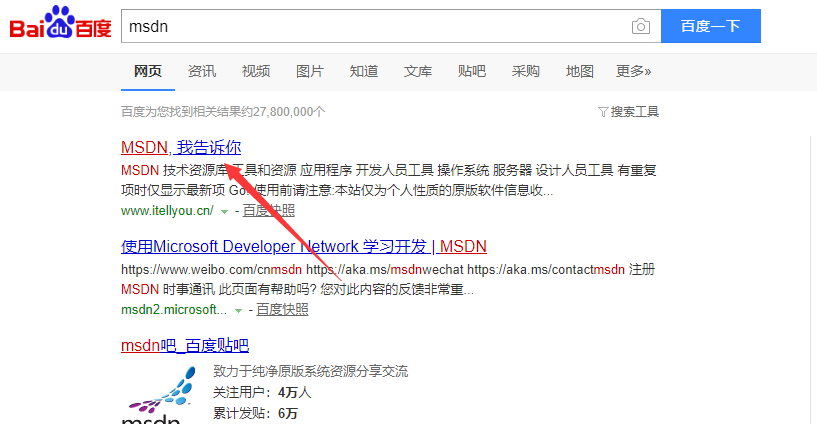Click the 百度一下 search button
The image size is (817, 424).
[711, 26]
